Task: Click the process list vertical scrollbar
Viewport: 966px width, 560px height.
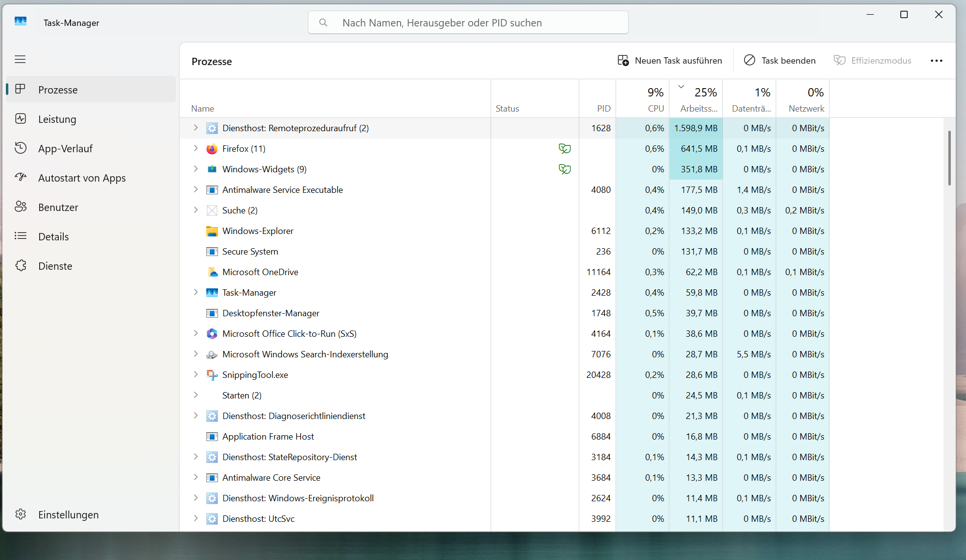Action: coord(949,158)
